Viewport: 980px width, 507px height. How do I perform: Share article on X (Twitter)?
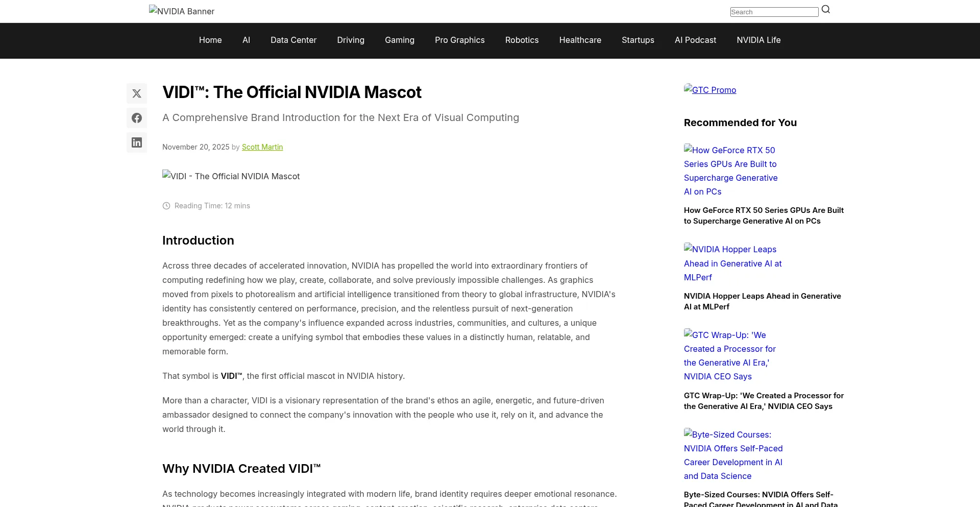pos(137,93)
